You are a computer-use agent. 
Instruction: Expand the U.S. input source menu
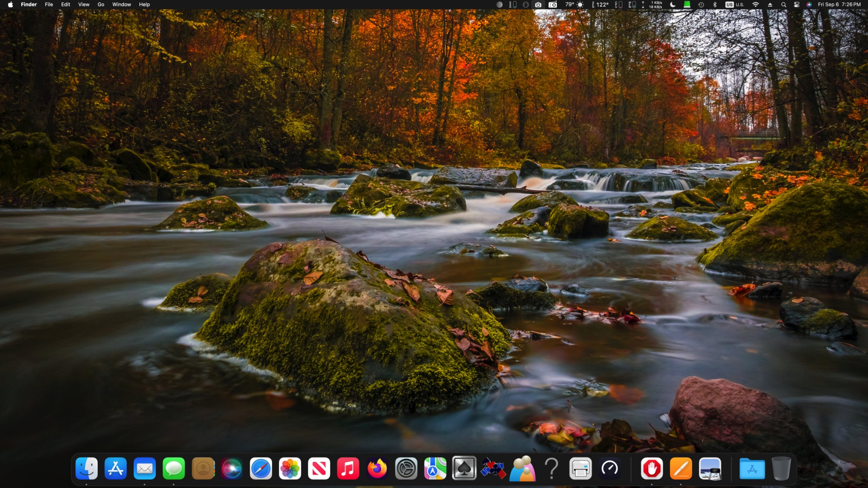[735, 4]
